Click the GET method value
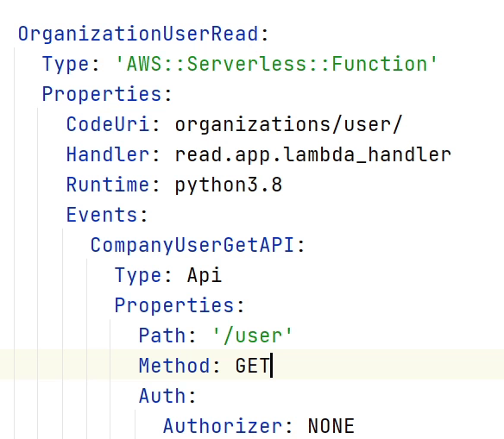This screenshot has height=439, width=504. pos(253,366)
